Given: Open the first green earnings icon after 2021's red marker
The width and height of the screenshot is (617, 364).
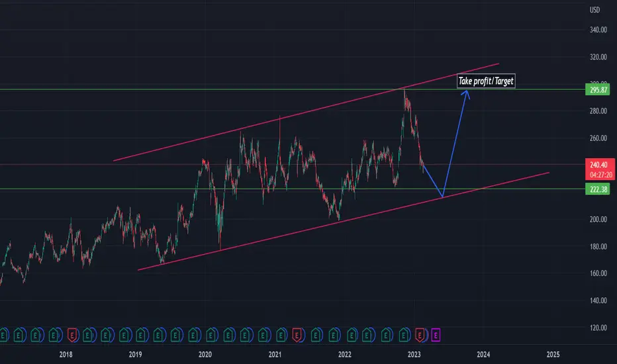Looking at the screenshot, I should [x=316, y=336].
